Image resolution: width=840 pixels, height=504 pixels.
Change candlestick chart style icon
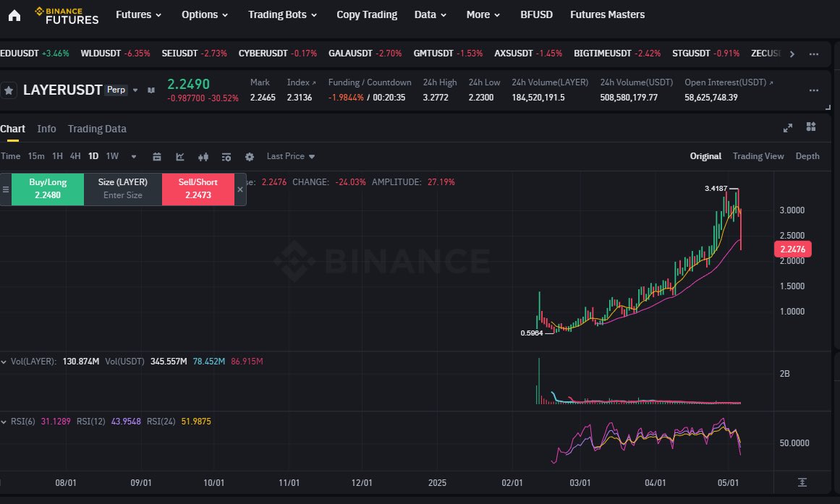(203, 156)
